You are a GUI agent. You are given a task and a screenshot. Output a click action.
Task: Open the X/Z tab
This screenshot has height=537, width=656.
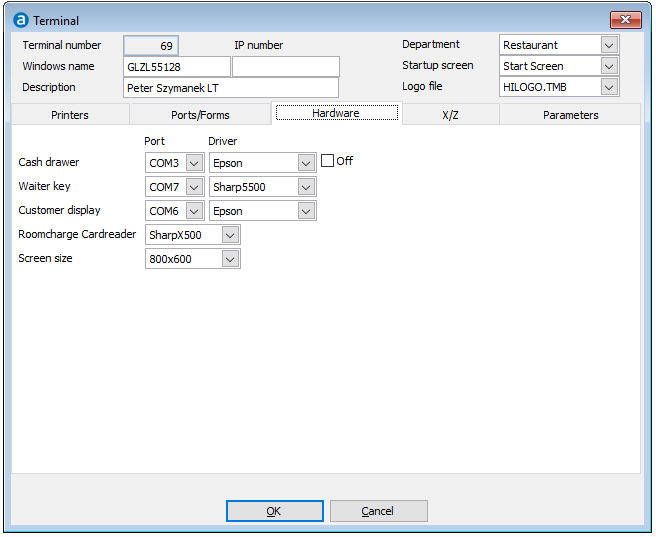(x=450, y=115)
